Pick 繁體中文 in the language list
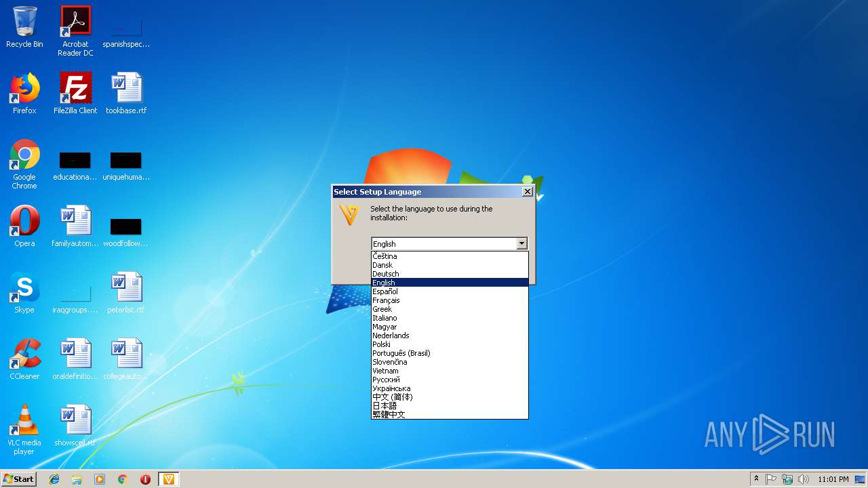Screen dimensions: 868x488 [x=450, y=414]
